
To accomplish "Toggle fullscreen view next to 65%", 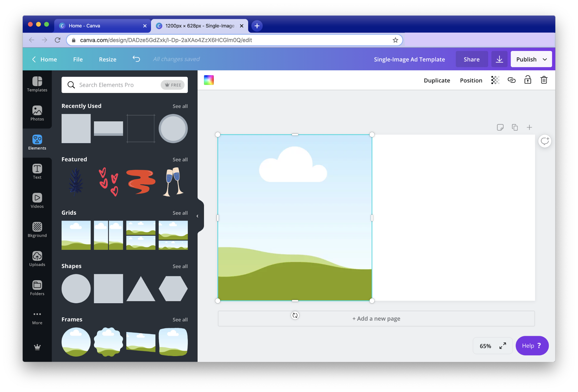I will (x=503, y=345).
